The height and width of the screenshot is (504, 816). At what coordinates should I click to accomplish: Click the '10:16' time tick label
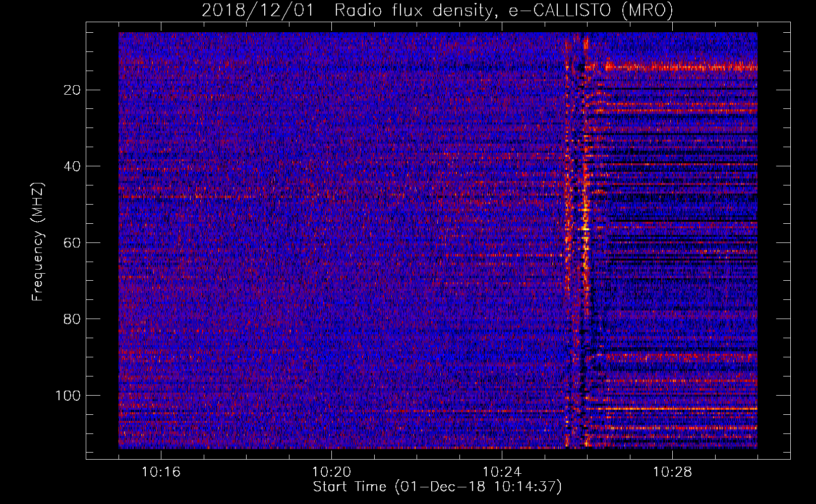(161, 472)
